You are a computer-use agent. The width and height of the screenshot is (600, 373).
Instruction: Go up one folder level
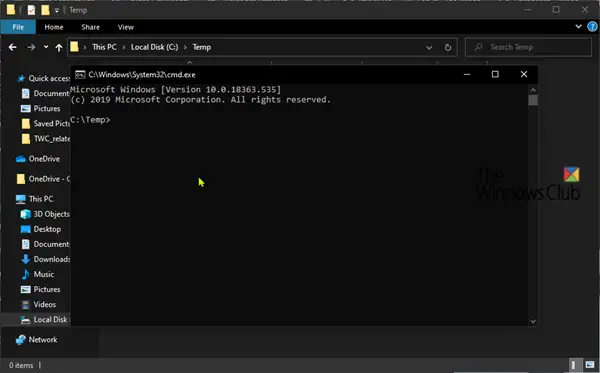[x=59, y=47]
